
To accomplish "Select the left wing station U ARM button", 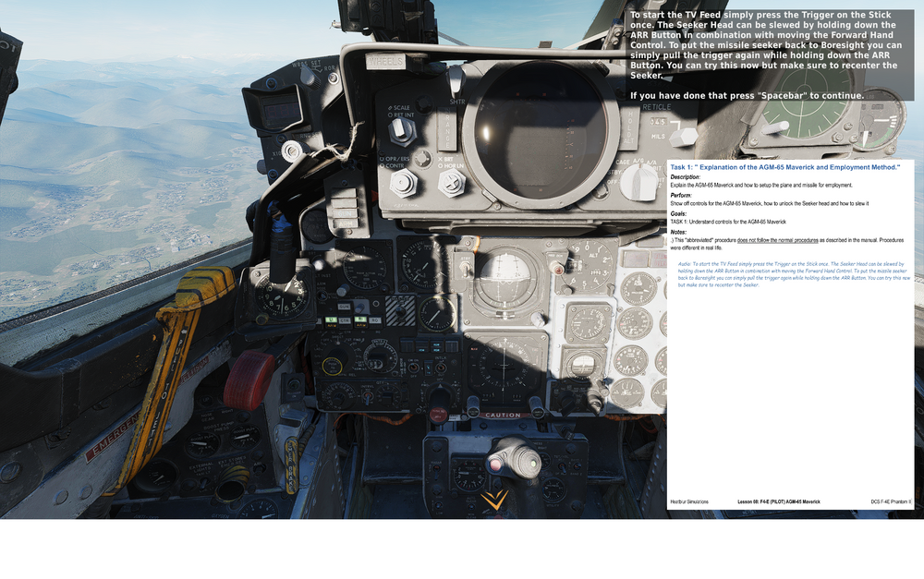I will click(331, 320).
